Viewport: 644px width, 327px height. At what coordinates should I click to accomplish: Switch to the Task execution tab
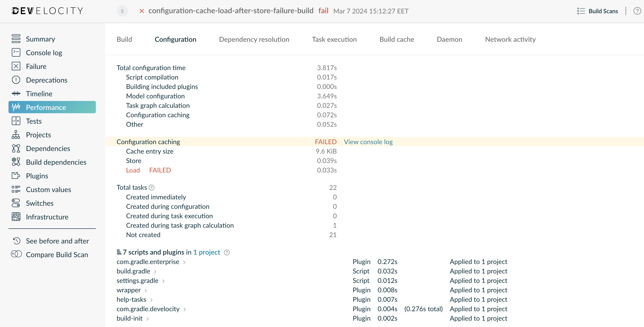(334, 39)
